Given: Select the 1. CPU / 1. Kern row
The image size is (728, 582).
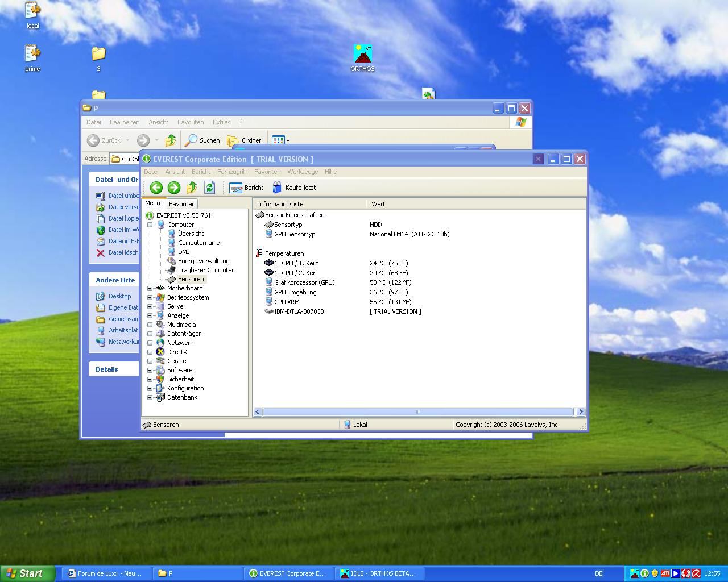Looking at the screenshot, I should [x=419, y=263].
